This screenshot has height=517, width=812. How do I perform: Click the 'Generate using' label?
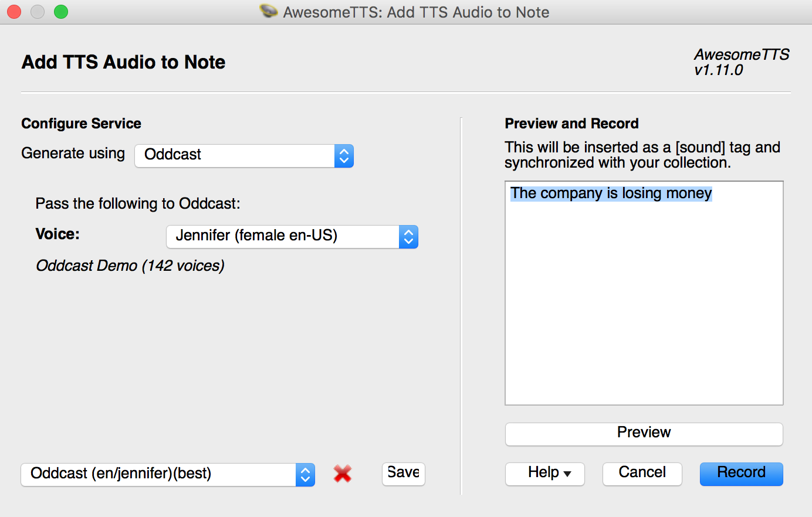click(x=73, y=154)
